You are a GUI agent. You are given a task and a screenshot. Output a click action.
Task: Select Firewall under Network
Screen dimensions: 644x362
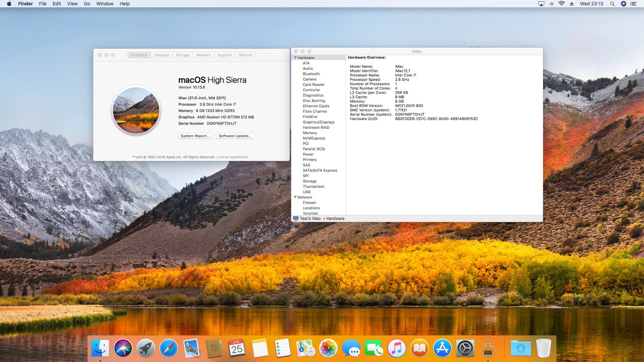pyautogui.click(x=309, y=202)
